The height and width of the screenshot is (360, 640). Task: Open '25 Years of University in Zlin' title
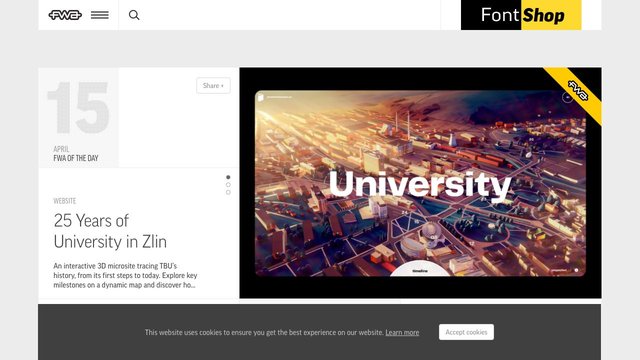click(x=110, y=231)
